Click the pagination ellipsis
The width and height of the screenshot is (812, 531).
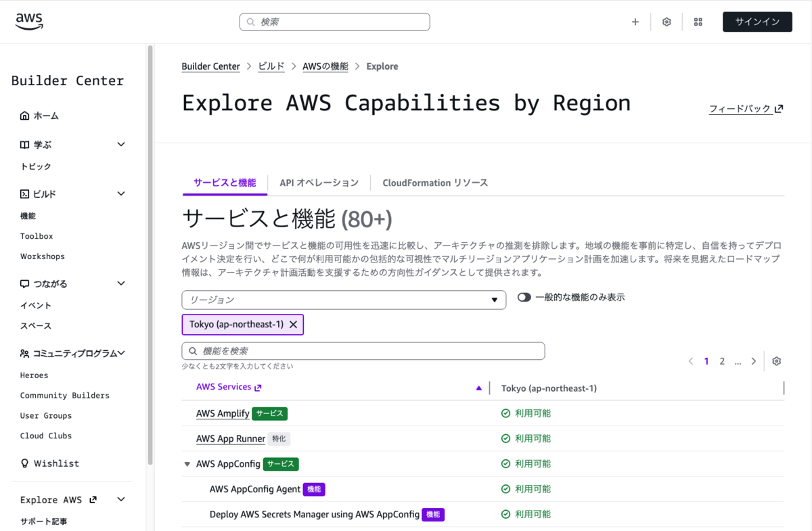point(738,362)
